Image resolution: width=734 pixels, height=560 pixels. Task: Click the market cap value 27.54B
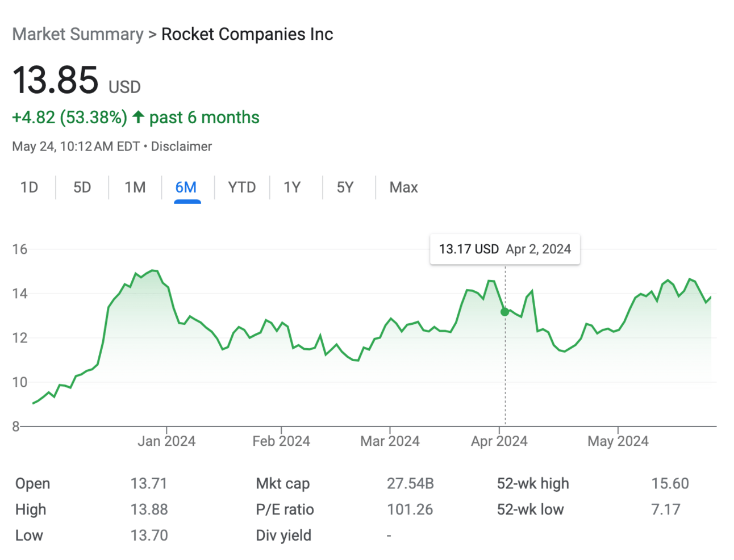410,484
